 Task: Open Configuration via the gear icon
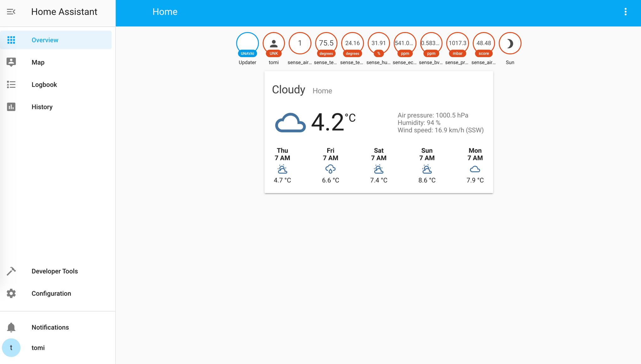tap(11, 293)
